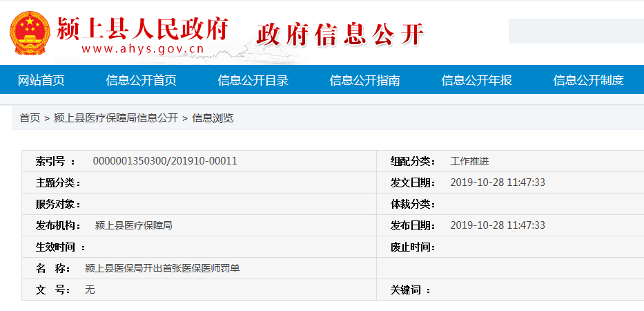Click the 服务对象 label

[x=58, y=204]
